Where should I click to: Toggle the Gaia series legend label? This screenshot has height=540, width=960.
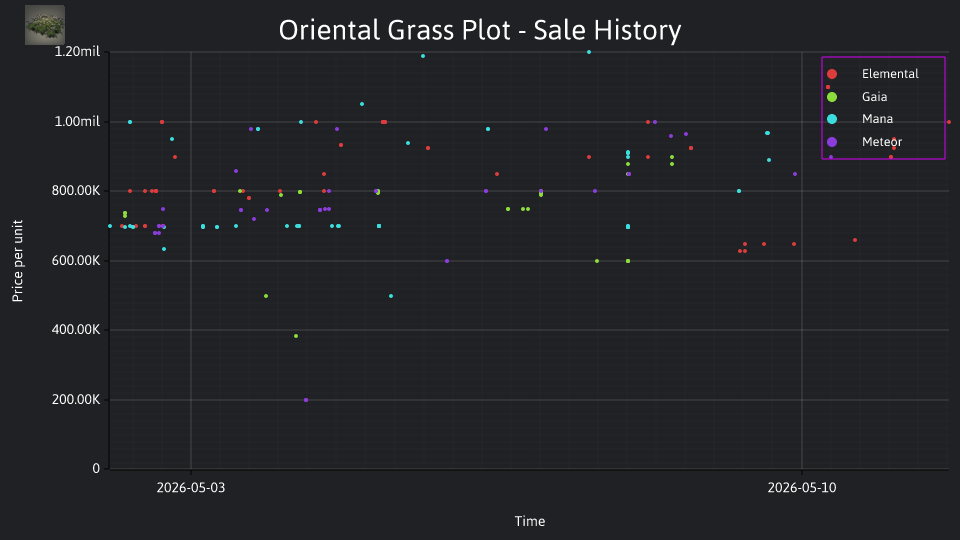tap(874, 97)
